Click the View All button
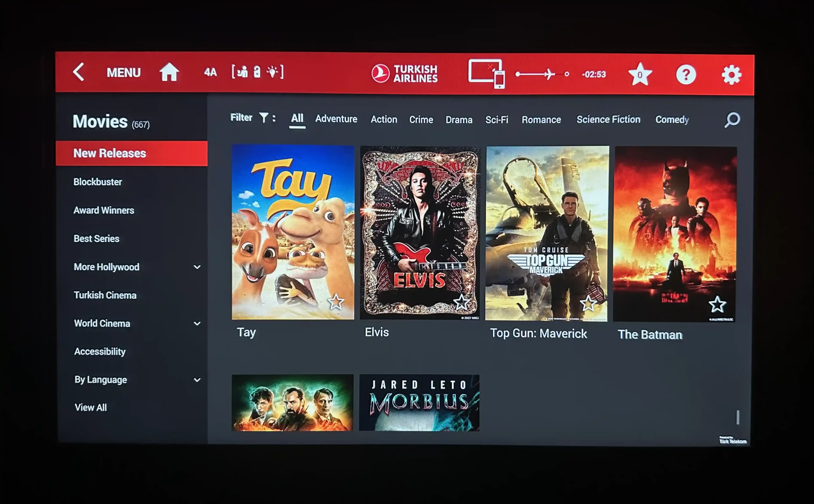The width and height of the screenshot is (814, 504). (91, 408)
